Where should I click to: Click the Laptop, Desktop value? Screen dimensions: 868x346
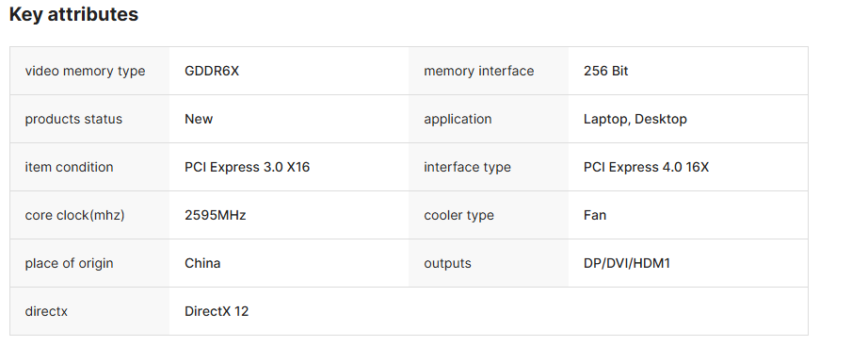635,119
